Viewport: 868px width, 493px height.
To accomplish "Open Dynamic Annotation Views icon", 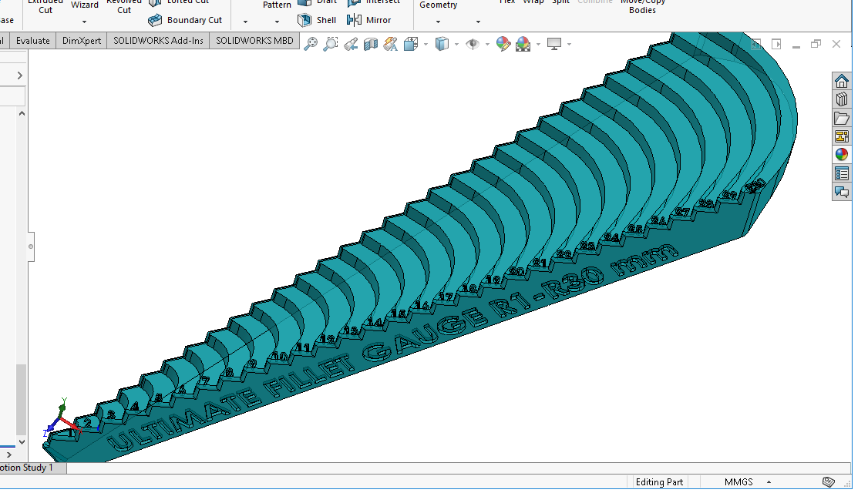I will click(x=390, y=44).
